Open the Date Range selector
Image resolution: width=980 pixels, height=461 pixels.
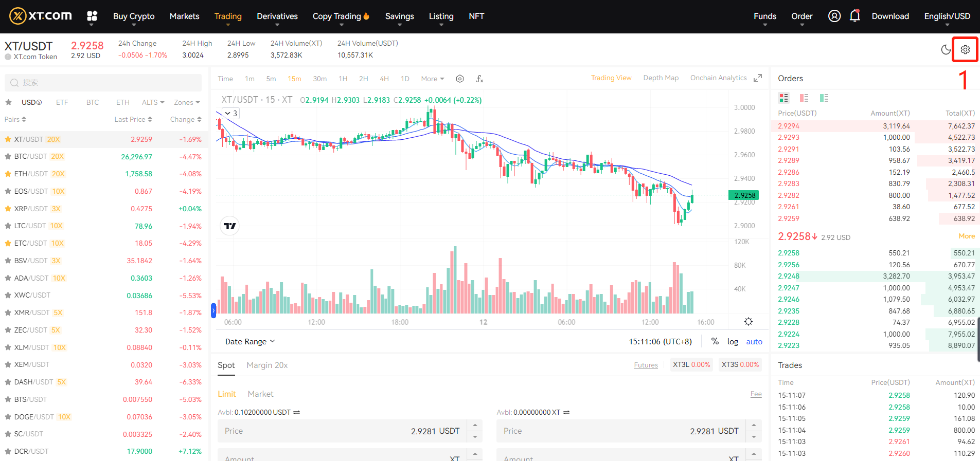click(250, 341)
